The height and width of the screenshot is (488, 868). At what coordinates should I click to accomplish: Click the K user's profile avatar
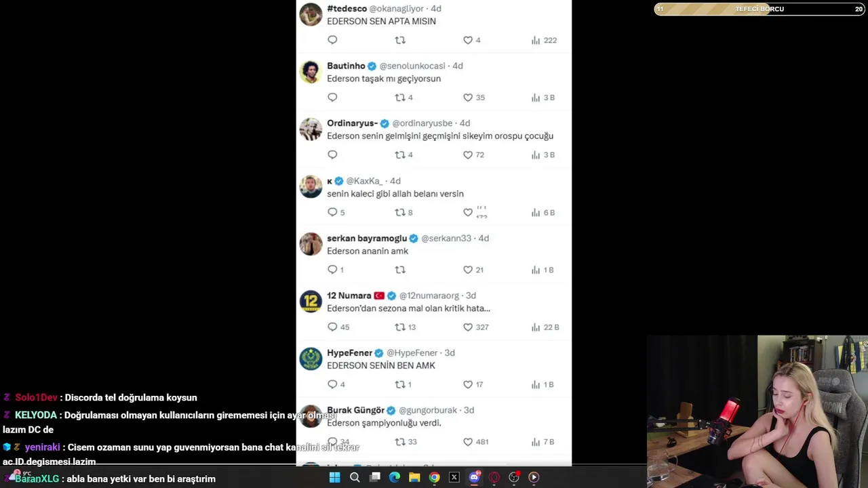[311, 186]
